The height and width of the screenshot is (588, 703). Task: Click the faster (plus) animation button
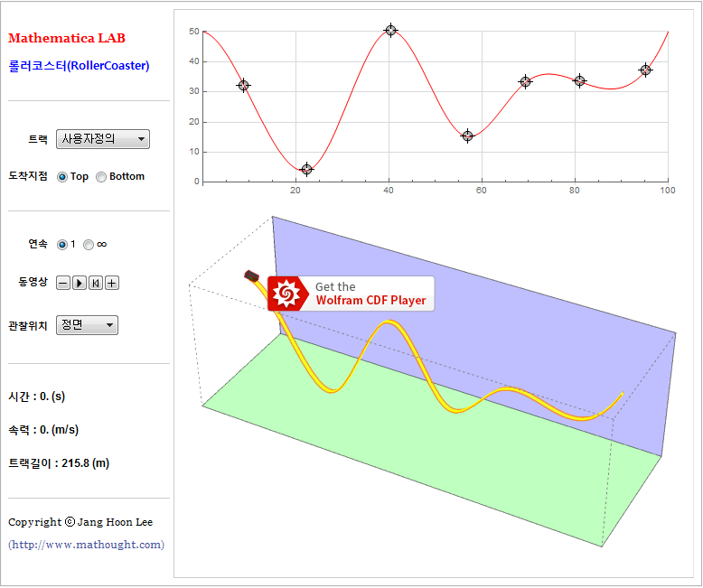pos(112,284)
